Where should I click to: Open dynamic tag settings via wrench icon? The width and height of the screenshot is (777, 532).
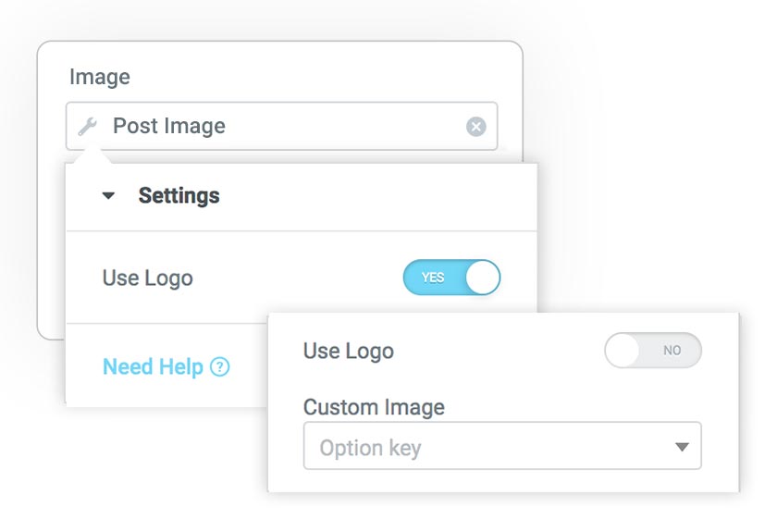pos(87,127)
